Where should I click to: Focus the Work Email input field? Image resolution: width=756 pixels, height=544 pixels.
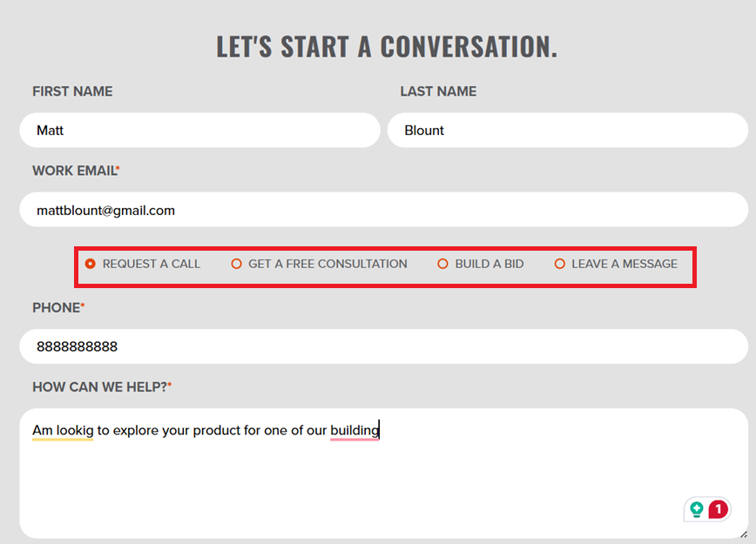[384, 210]
